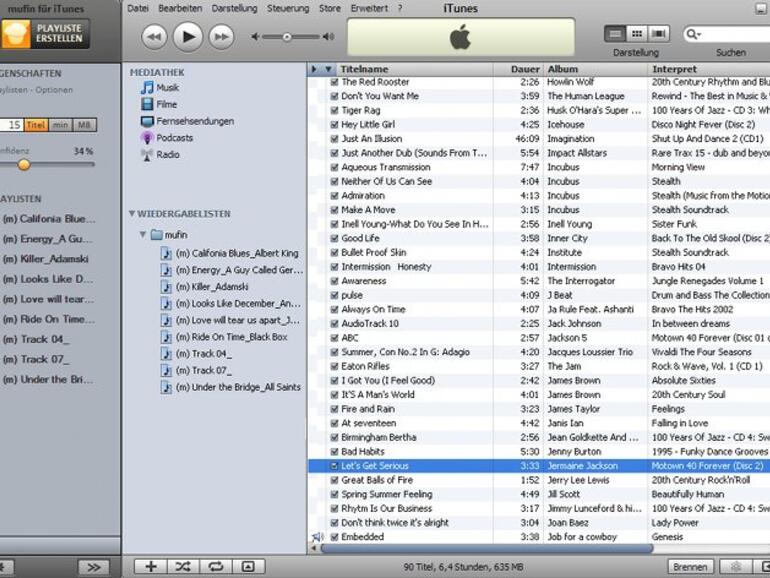The width and height of the screenshot is (770, 578).
Task: Open the Podcasts library
Action: 174,138
